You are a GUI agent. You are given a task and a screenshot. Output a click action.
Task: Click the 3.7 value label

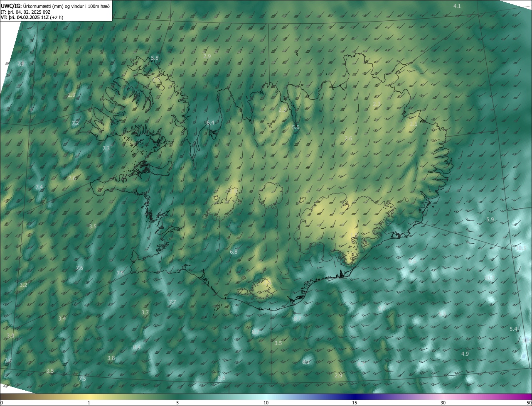[x=145, y=312]
